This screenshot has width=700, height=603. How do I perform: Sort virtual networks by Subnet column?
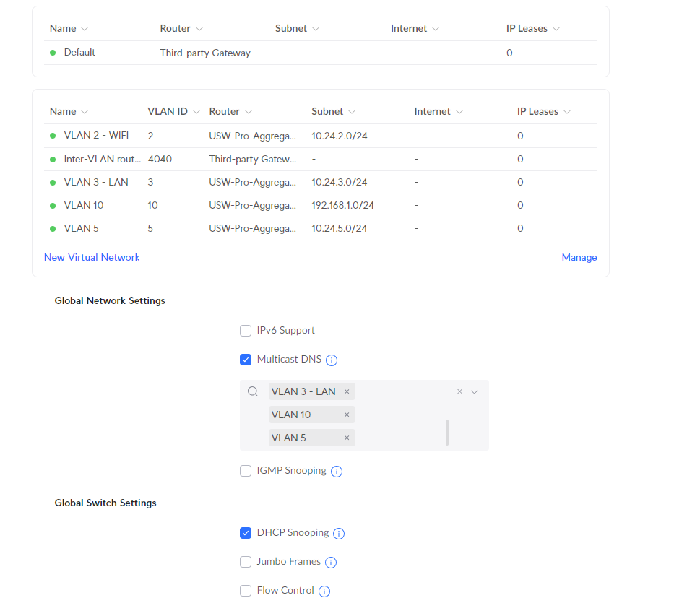(x=327, y=111)
